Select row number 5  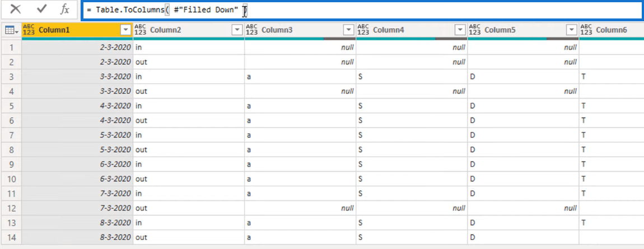(x=11, y=106)
